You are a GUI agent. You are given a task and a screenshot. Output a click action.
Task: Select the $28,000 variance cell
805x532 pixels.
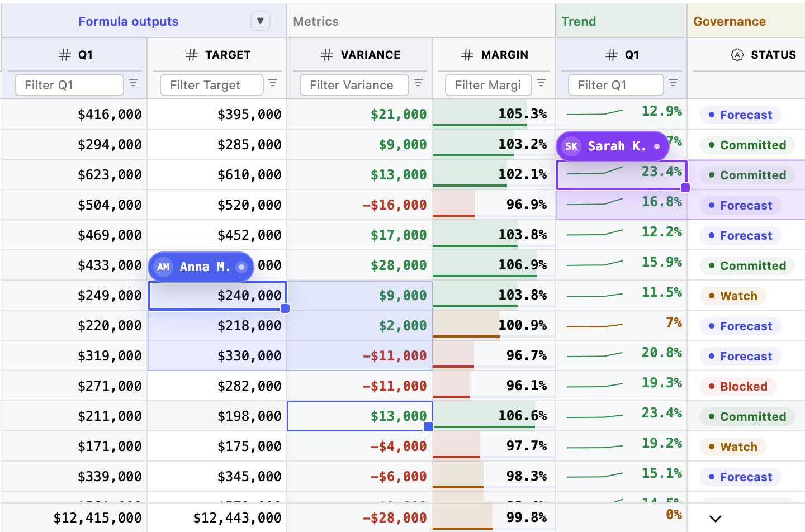click(360, 265)
